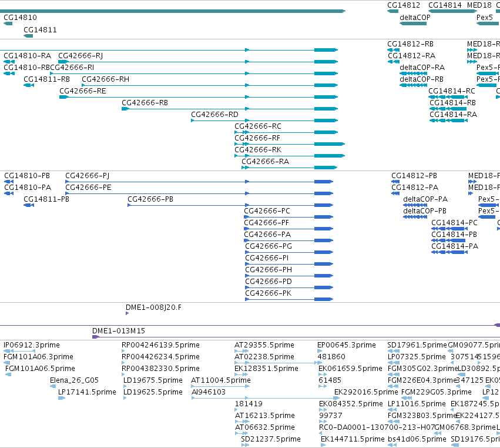Select protein CG42666-PK
The width and height of the screenshot is (500, 448).
point(268,293)
